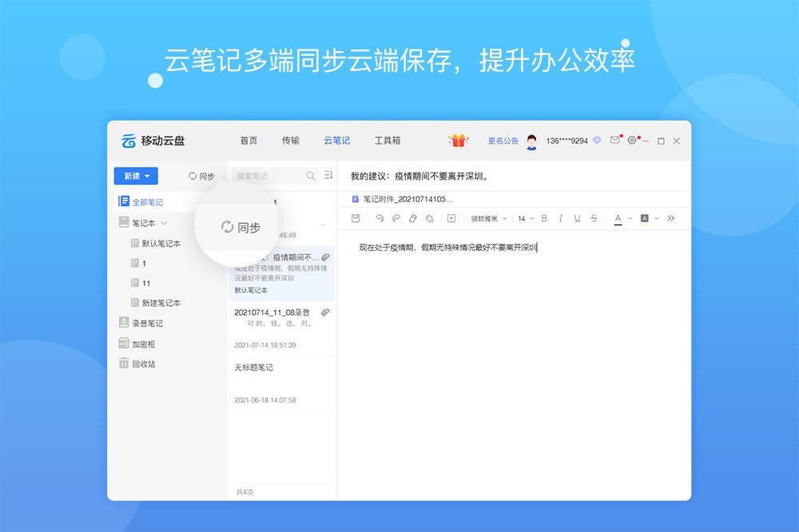
Task: Redo the last edit
Action: tap(396, 218)
